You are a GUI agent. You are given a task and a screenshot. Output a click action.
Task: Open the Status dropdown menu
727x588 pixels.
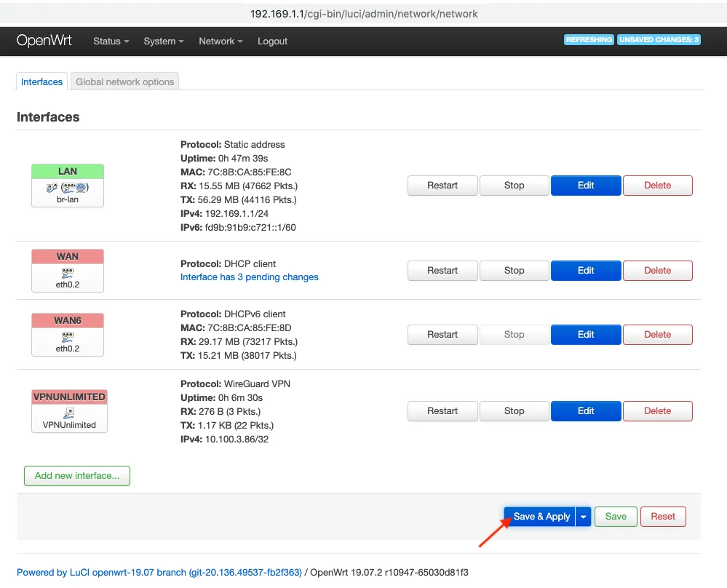pos(111,41)
